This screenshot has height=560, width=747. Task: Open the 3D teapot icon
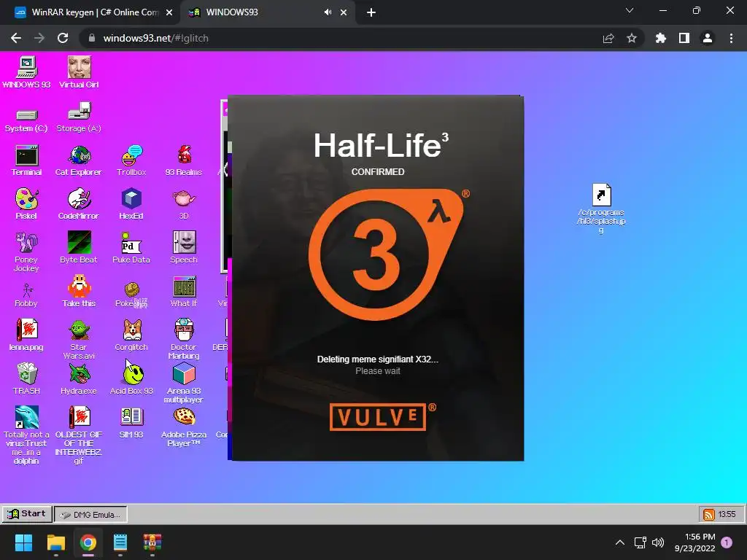pyautogui.click(x=184, y=204)
